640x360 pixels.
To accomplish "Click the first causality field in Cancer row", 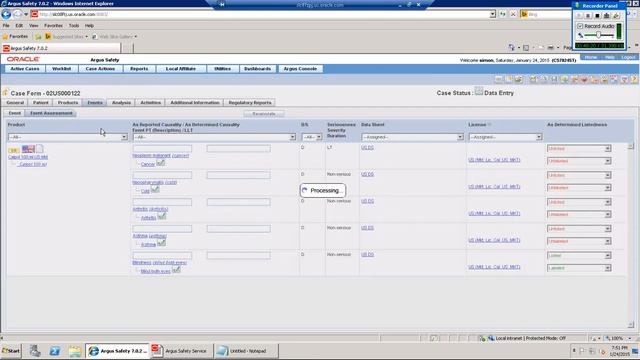I will [x=162, y=149].
